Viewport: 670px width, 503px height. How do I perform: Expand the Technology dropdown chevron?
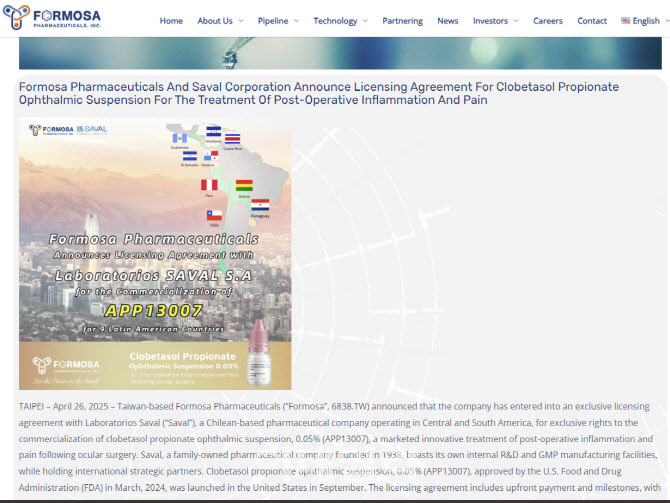click(x=365, y=21)
